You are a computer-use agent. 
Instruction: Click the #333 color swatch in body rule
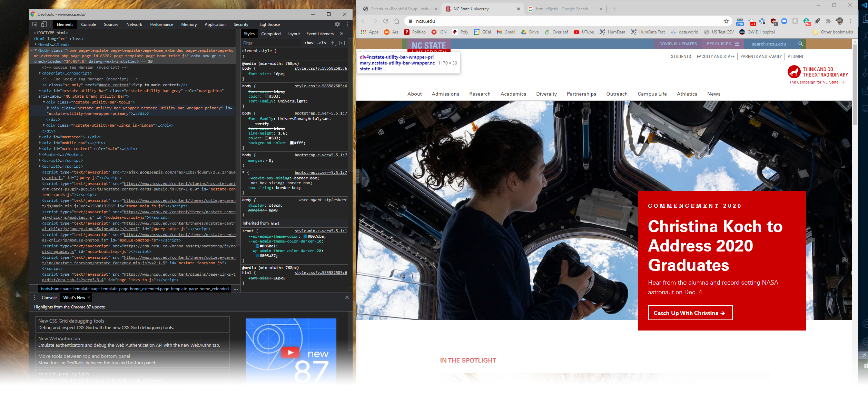(266, 96)
